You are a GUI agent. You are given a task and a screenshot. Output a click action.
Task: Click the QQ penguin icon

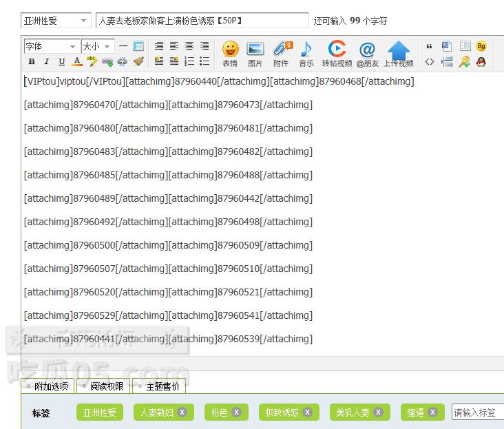pos(481,62)
